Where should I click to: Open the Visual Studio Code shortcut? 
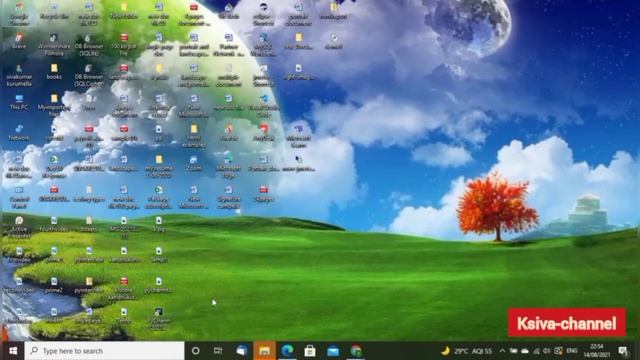click(264, 105)
